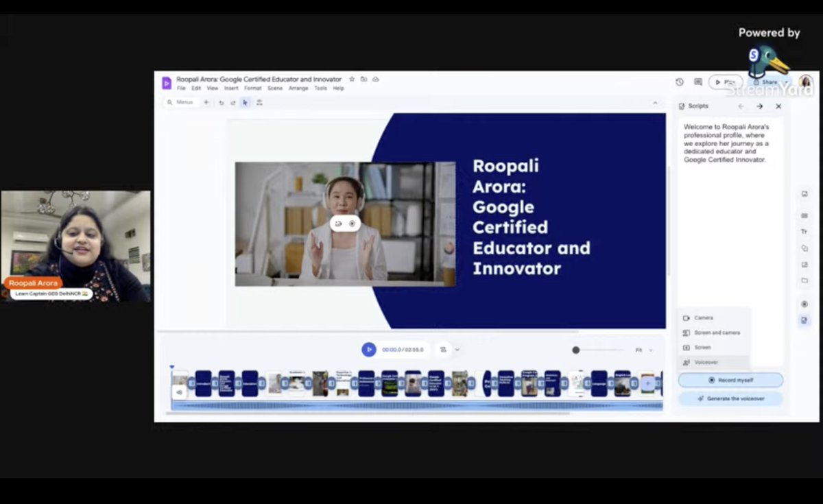Expand dropdown next to timeline layout icon
The image size is (823, 504).
(x=457, y=350)
